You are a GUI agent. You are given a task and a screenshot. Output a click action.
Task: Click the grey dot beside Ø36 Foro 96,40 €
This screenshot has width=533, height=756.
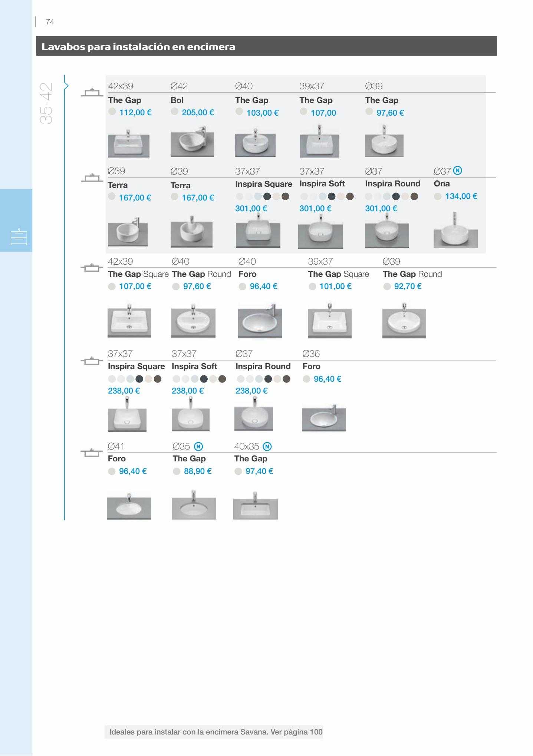point(306,379)
